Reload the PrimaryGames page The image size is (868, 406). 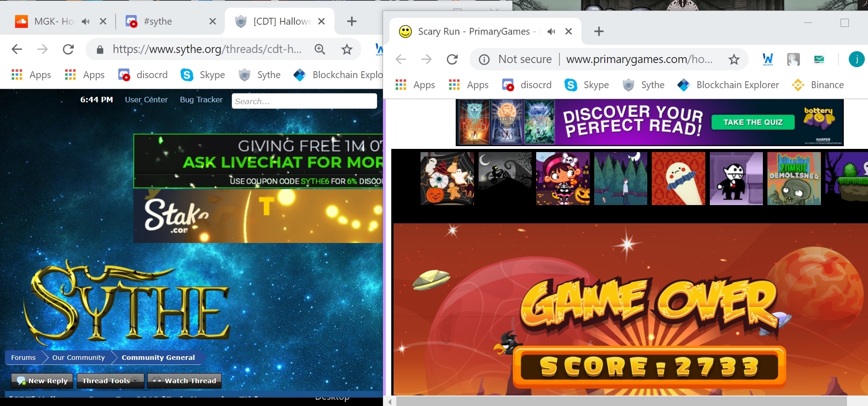tap(452, 59)
